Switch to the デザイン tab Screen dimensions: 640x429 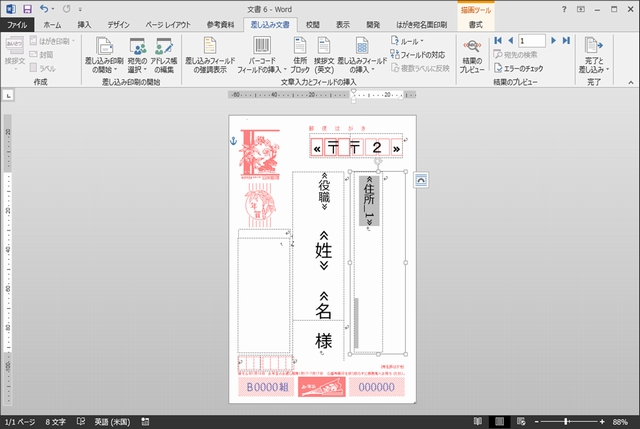pos(118,24)
